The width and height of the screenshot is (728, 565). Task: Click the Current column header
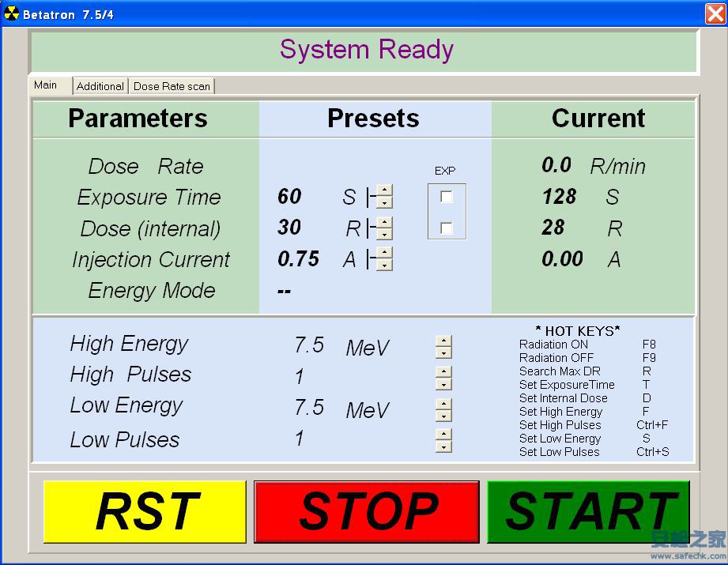(598, 118)
